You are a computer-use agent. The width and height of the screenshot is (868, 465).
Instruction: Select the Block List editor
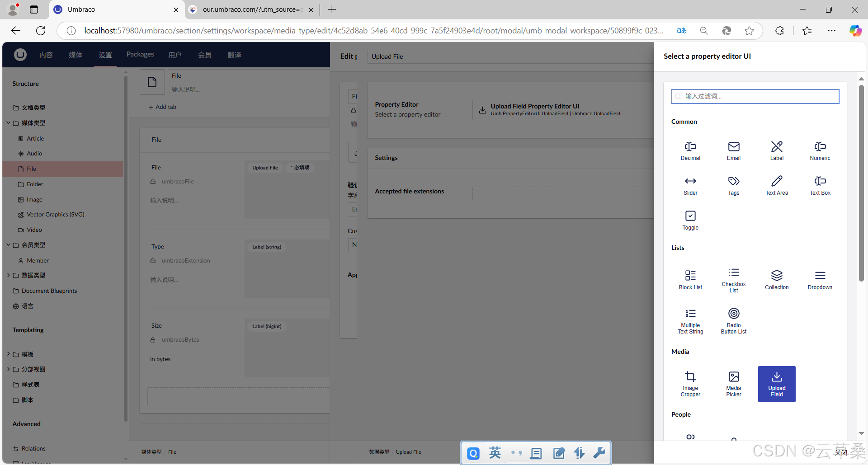pos(690,280)
